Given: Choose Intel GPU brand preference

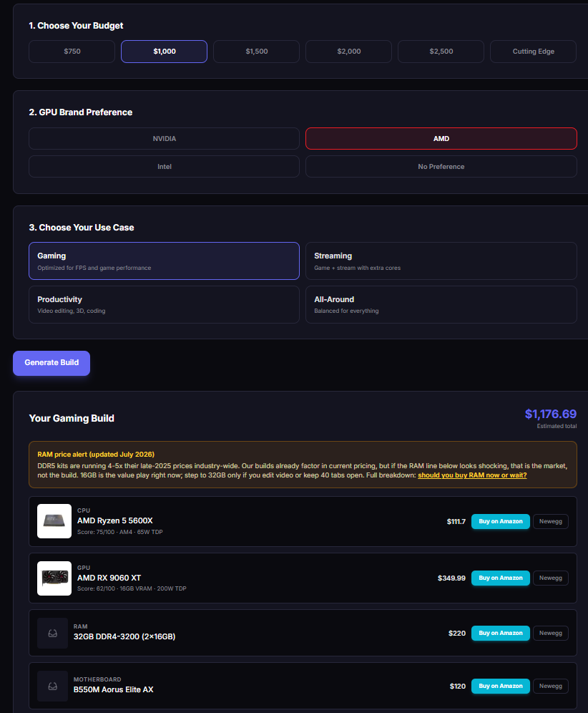Looking at the screenshot, I should pyautogui.click(x=164, y=166).
